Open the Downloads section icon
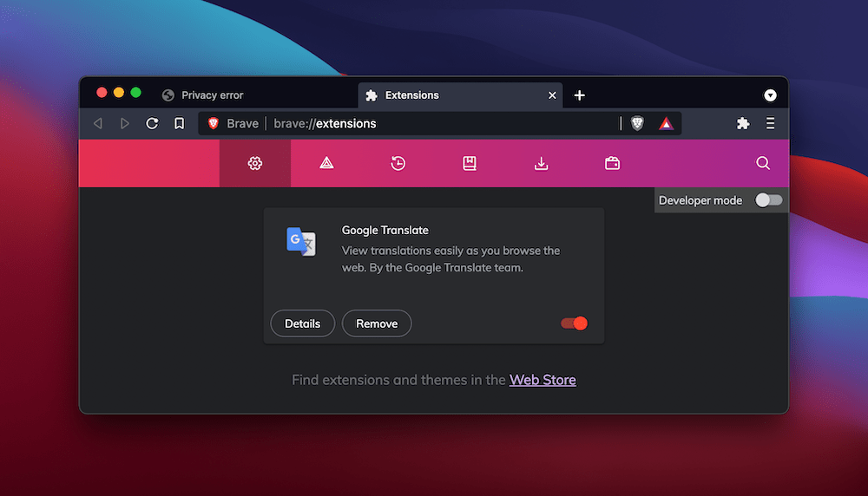This screenshot has width=868, height=496. tap(541, 163)
